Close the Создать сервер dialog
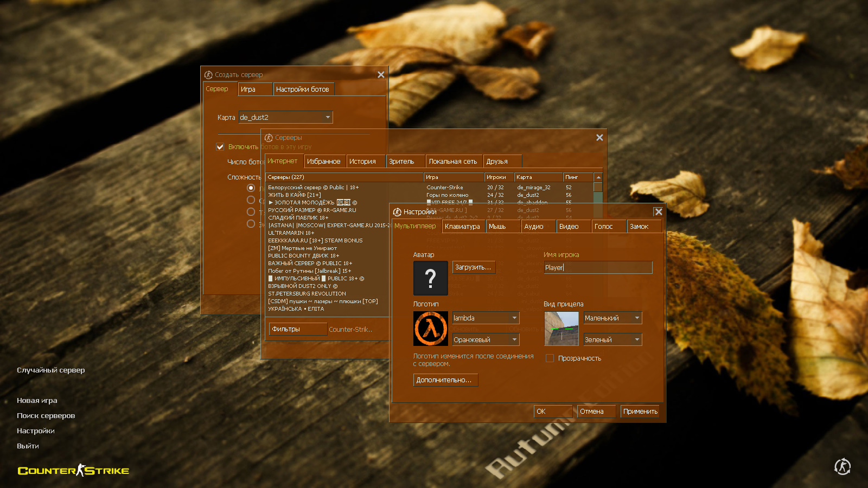 pyautogui.click(x=381, y=75)
